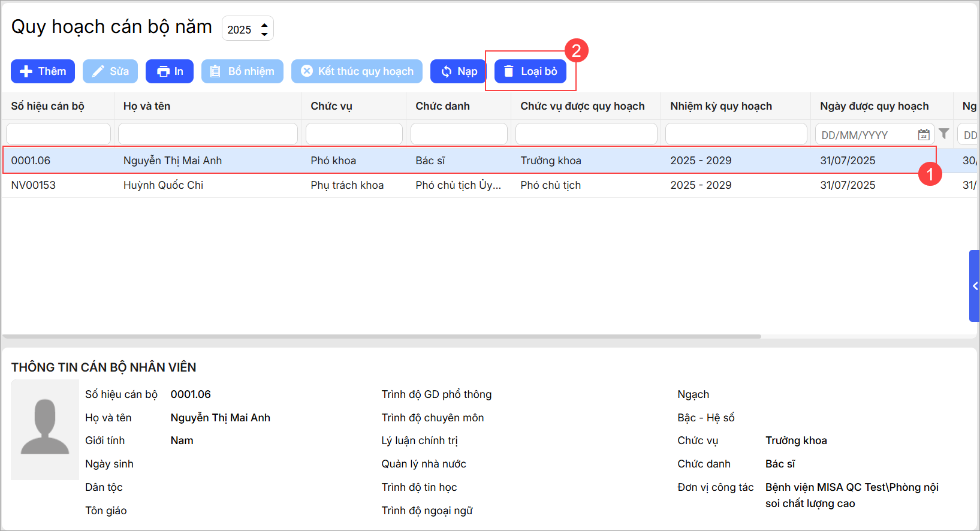Click Kết thúc quy hoạch button
980x531 pixels.
point(357,71)
